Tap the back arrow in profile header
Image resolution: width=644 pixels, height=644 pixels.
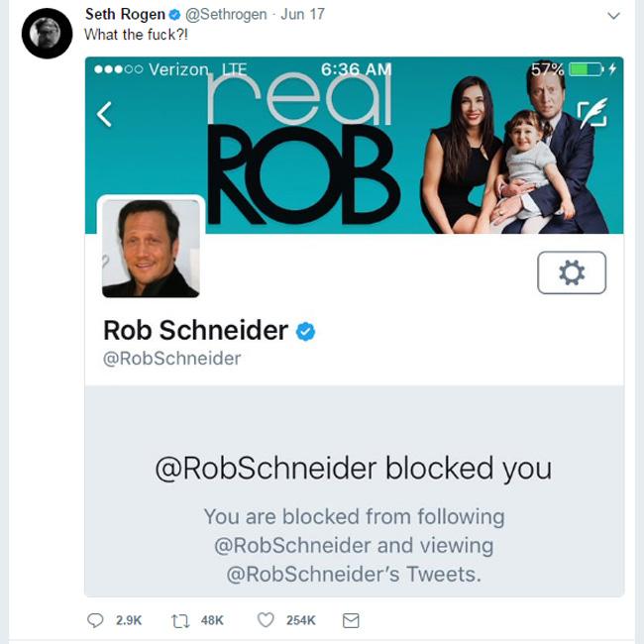[104, 114]
